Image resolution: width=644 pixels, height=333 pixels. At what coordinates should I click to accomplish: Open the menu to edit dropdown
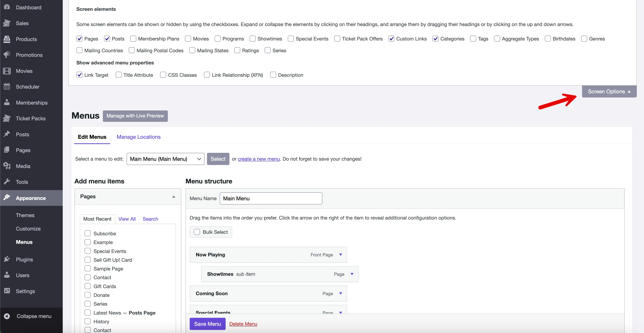[165, 159]
